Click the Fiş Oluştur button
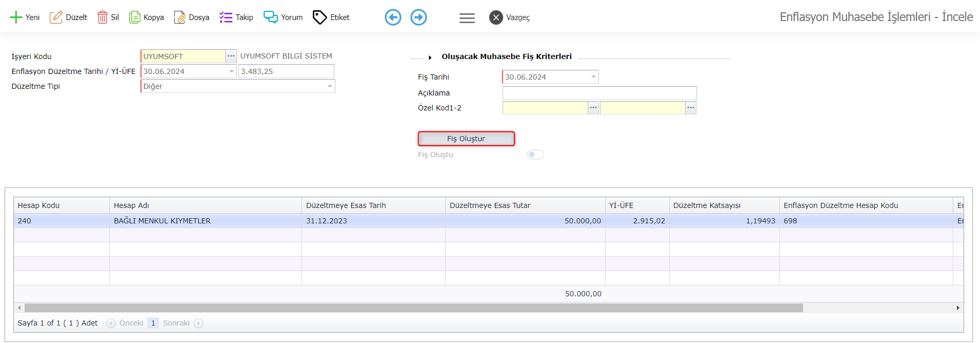Screen dimensions: 980x343 (x=466, y=139)
